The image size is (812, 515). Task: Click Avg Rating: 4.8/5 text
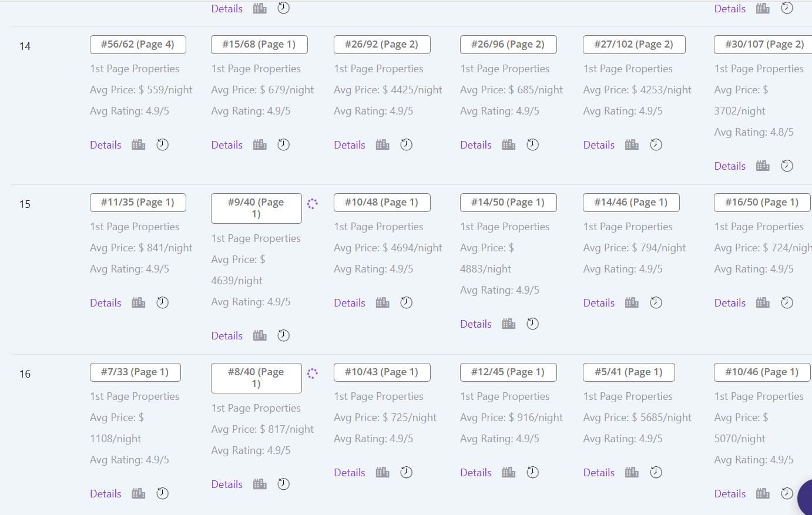754,132
